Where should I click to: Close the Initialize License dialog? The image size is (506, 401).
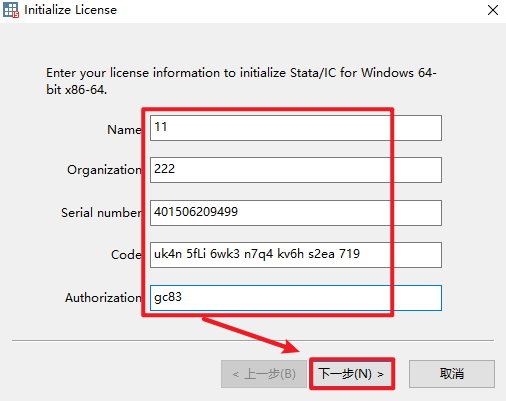click(x=493, y=10)
